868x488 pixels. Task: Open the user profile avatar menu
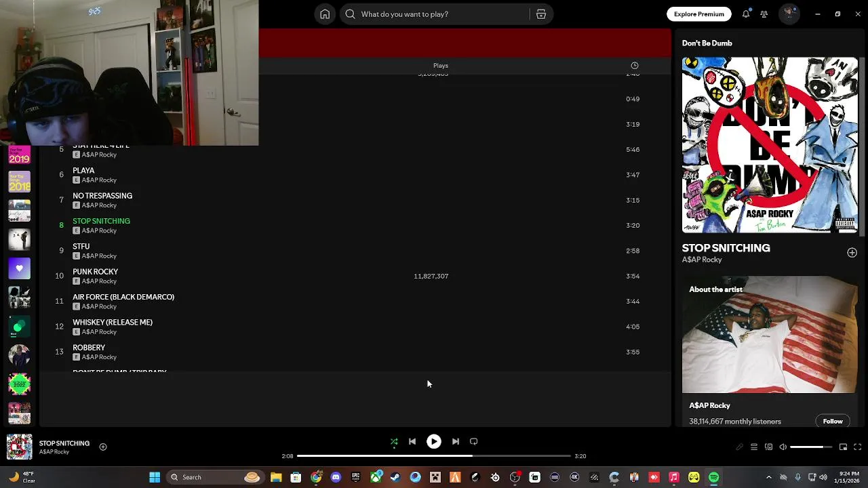tap(789, 14)
